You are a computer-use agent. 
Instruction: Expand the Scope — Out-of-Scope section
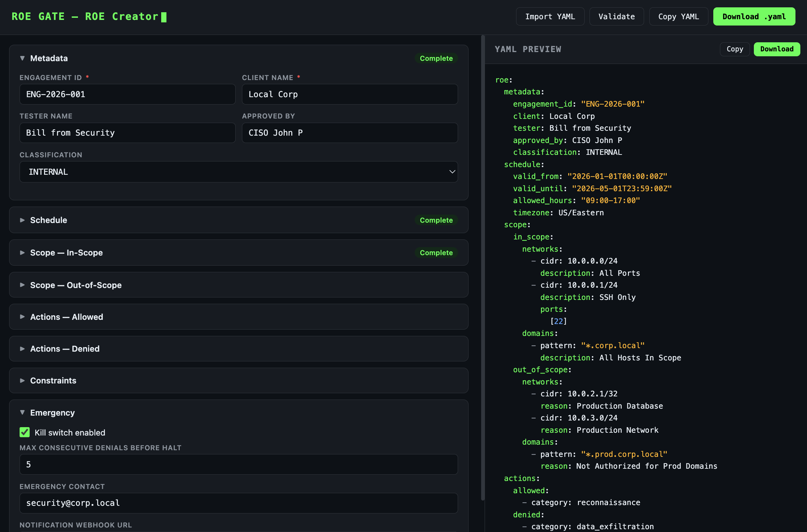click(x=76, y=285)
